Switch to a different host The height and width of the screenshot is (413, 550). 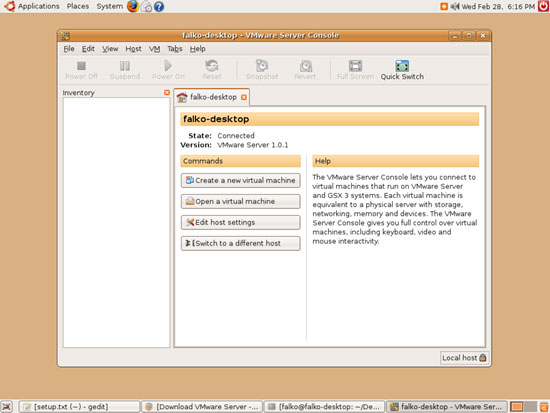click(x=241, y=243)
